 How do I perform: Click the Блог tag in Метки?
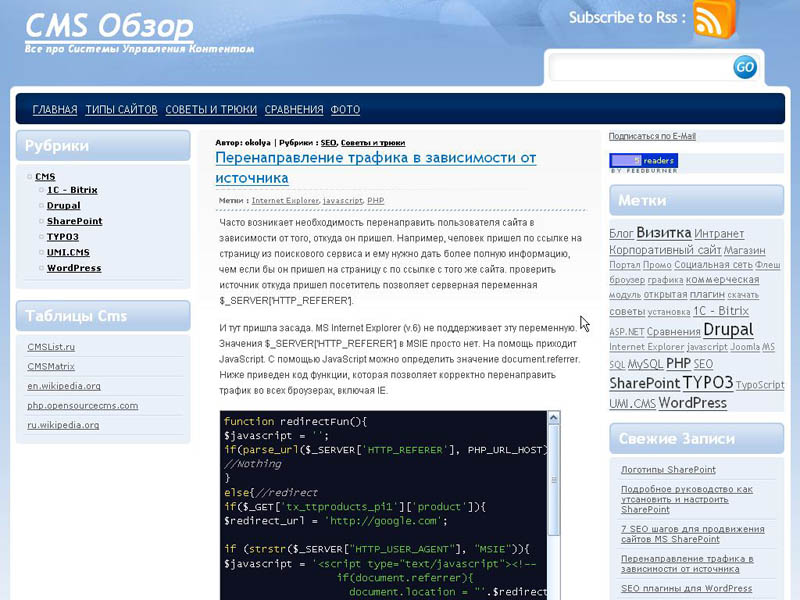621,234
